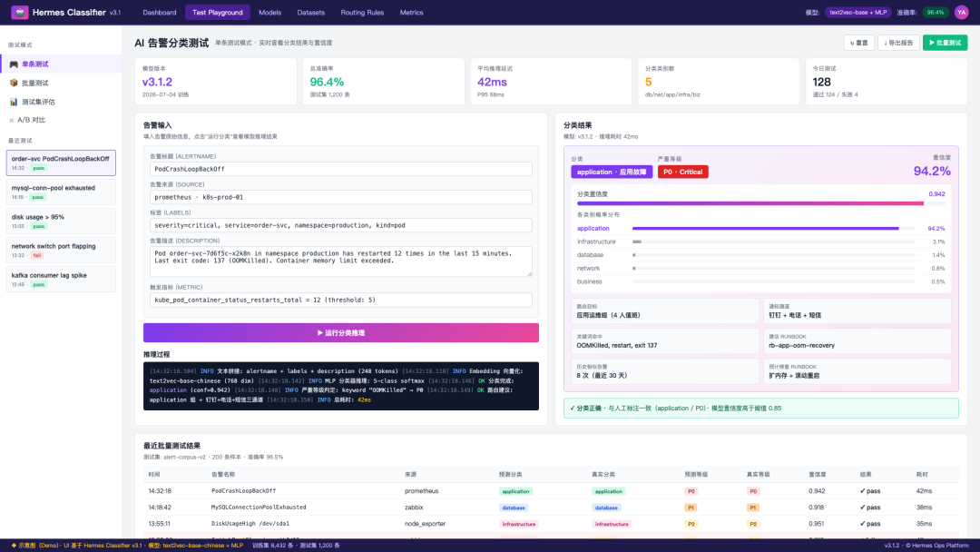Select the gamepad icon for 单条测试
Viewport: 980px width, 552px height.
(x=14, y=64)
